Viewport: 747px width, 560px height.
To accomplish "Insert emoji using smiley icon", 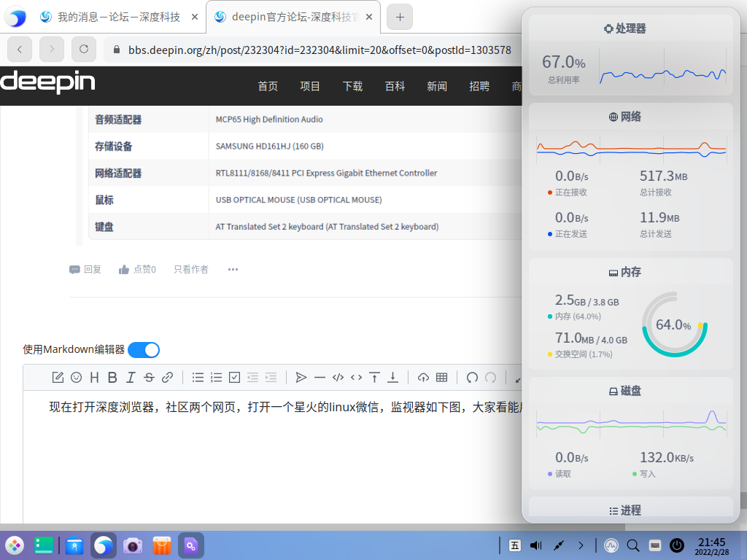I will click(76, 377).
